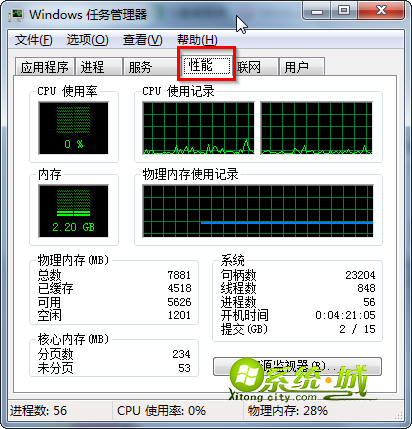Open the 帮助(H) menu
Screen dimensions: 412x429
197,40
